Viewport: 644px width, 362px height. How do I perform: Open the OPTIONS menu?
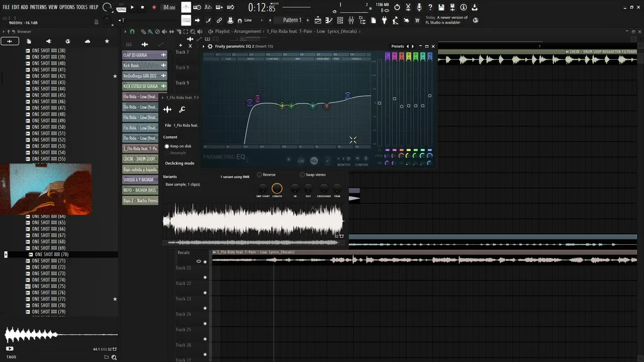(x=67, y=7)
